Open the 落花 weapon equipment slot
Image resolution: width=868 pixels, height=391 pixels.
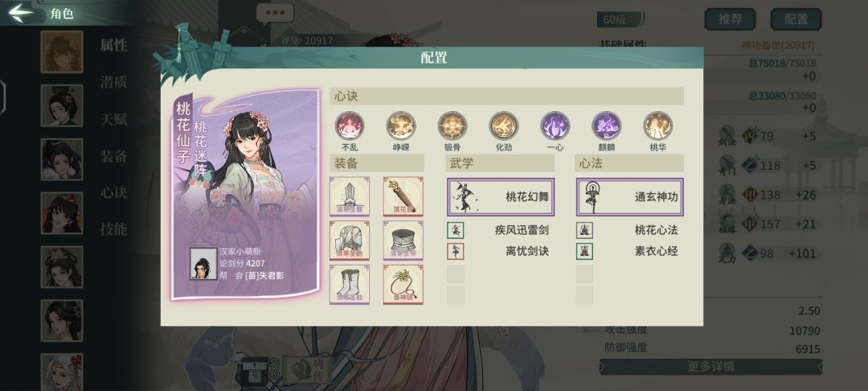[x=403, y=196]
